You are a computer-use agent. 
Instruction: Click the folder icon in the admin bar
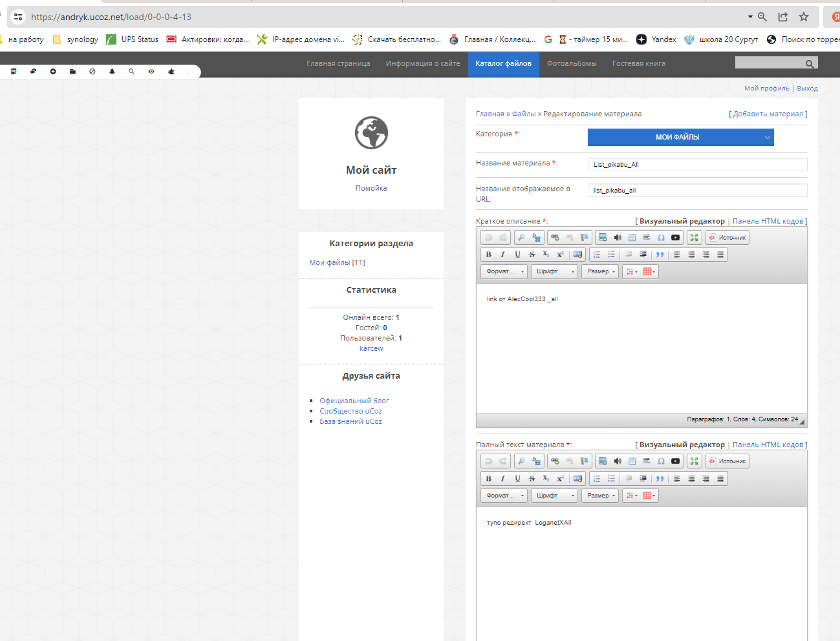tap(72, 72)
